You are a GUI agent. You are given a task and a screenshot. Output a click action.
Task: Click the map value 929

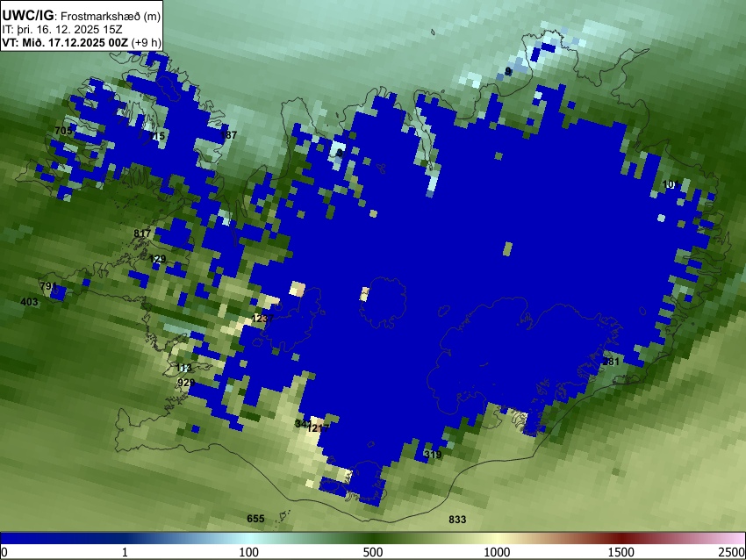[185, 383]
